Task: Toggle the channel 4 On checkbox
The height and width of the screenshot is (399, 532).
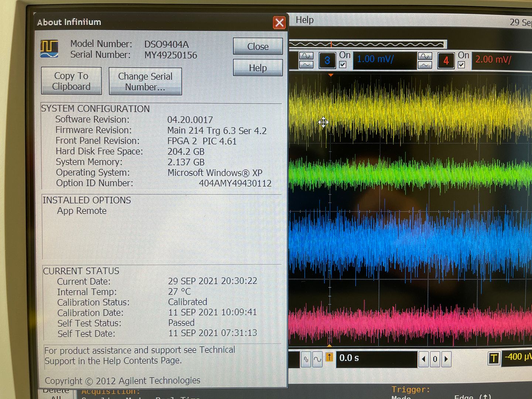Action: pos(461,65)
